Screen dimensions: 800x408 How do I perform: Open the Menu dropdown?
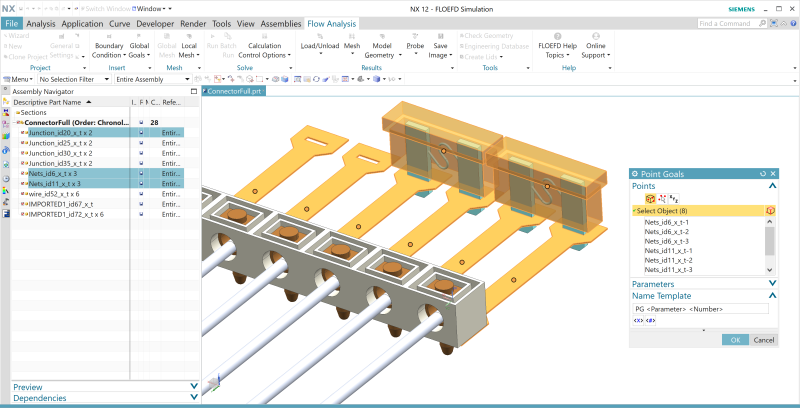(18, 79)
